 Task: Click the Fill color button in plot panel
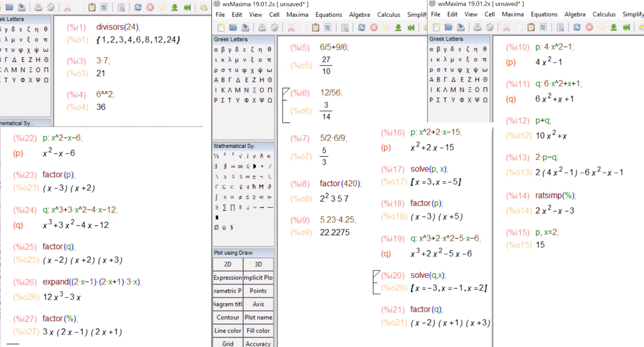258,331
